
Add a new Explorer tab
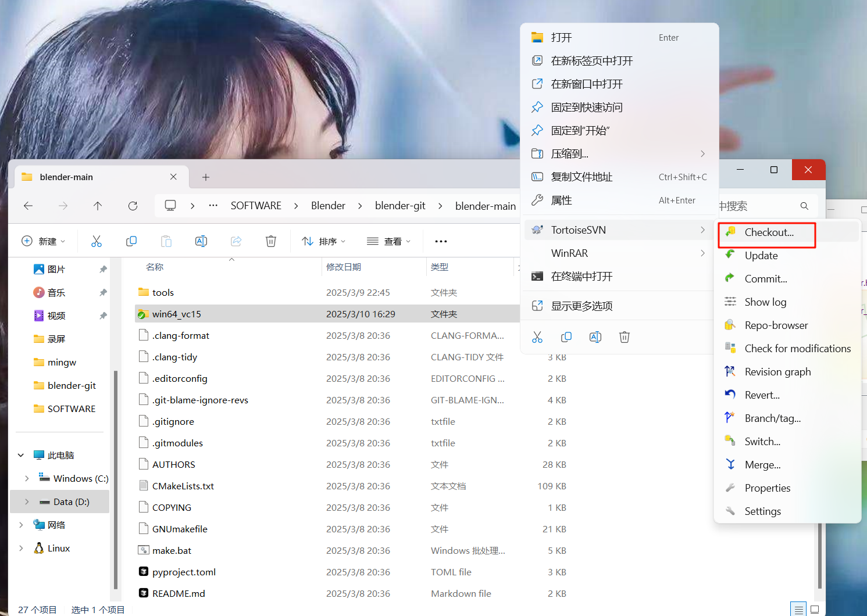point(206,177)
